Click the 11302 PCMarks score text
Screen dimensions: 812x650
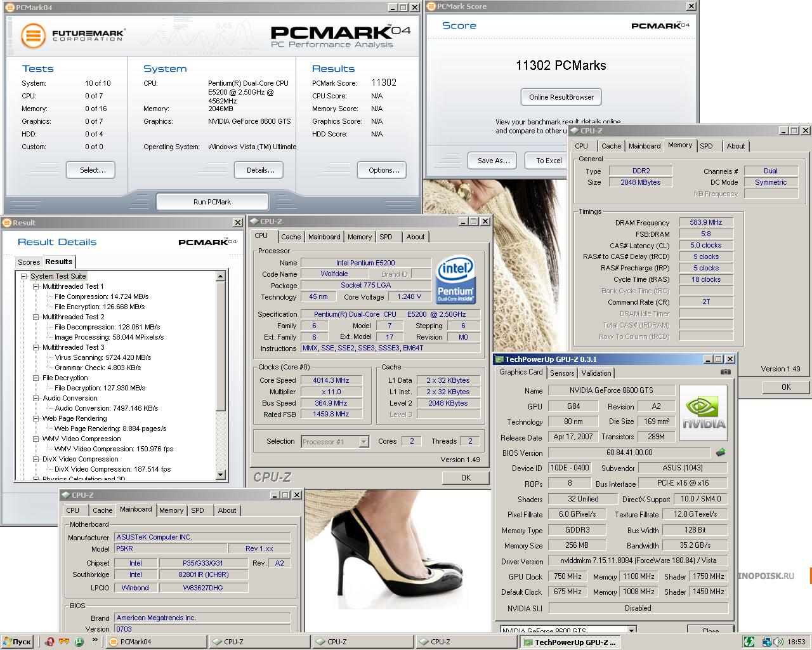click(x=561, y=65)
